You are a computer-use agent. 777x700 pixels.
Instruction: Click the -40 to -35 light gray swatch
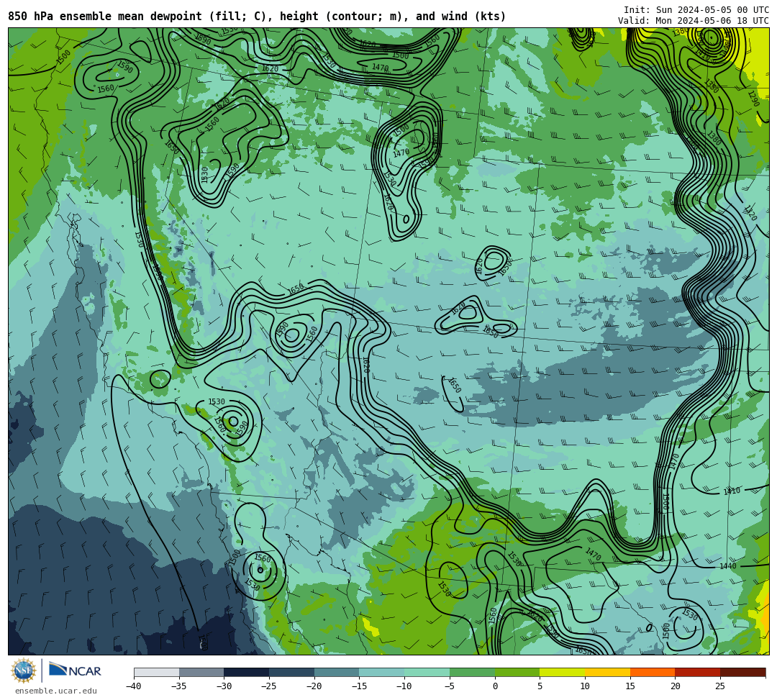click(157, 672)
